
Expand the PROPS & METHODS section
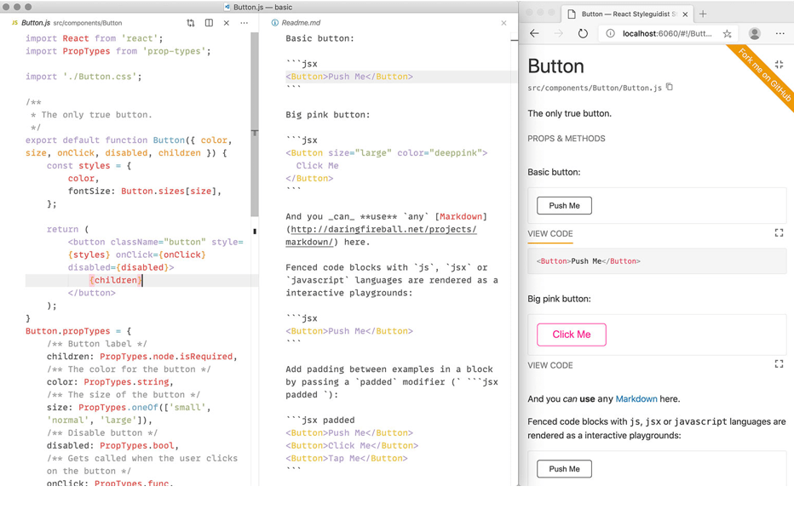[x=567, y=139]
